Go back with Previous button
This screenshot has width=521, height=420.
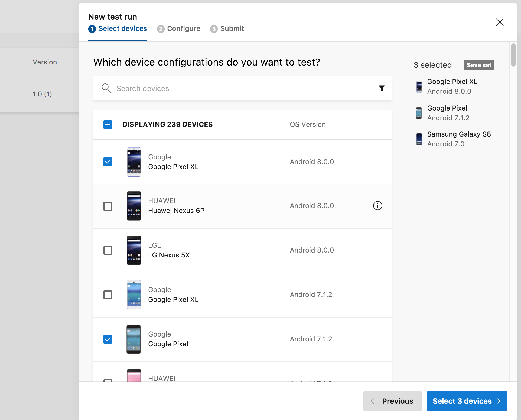392,401
